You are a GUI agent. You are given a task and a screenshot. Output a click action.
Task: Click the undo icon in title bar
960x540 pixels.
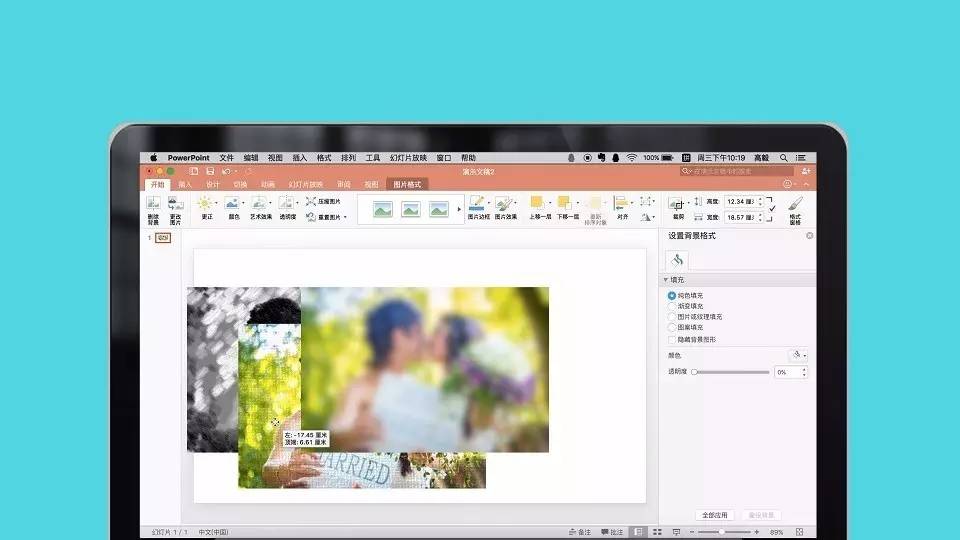[226, 171]
